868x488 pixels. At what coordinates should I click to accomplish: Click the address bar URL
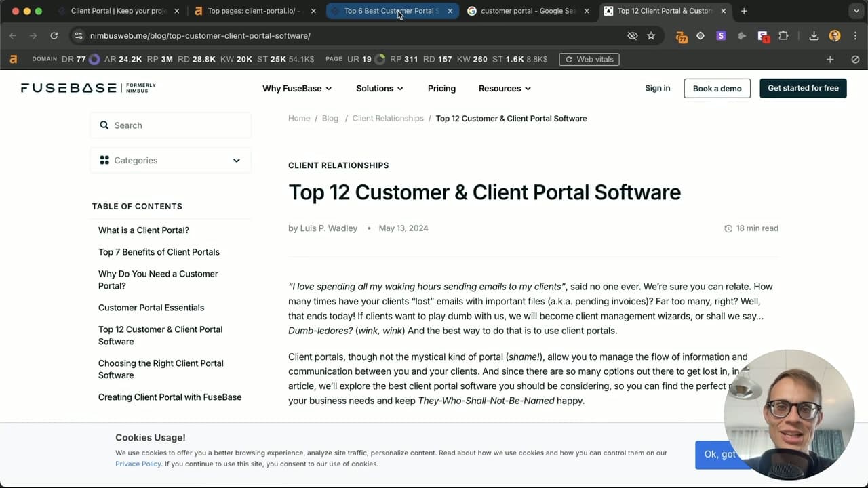tap(200, 35)
